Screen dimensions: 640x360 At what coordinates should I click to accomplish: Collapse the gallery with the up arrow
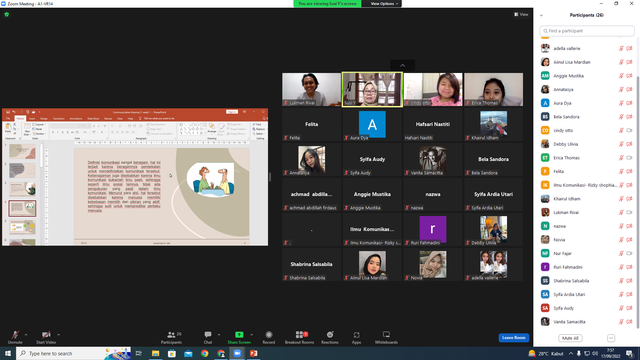[x=402, y=65]
